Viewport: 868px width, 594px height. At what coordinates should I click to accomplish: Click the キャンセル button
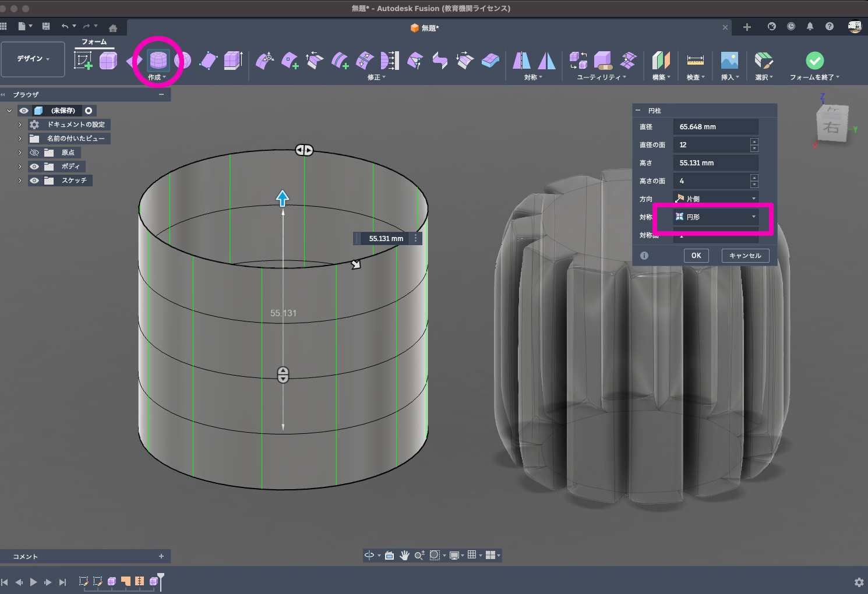(745, 256)
